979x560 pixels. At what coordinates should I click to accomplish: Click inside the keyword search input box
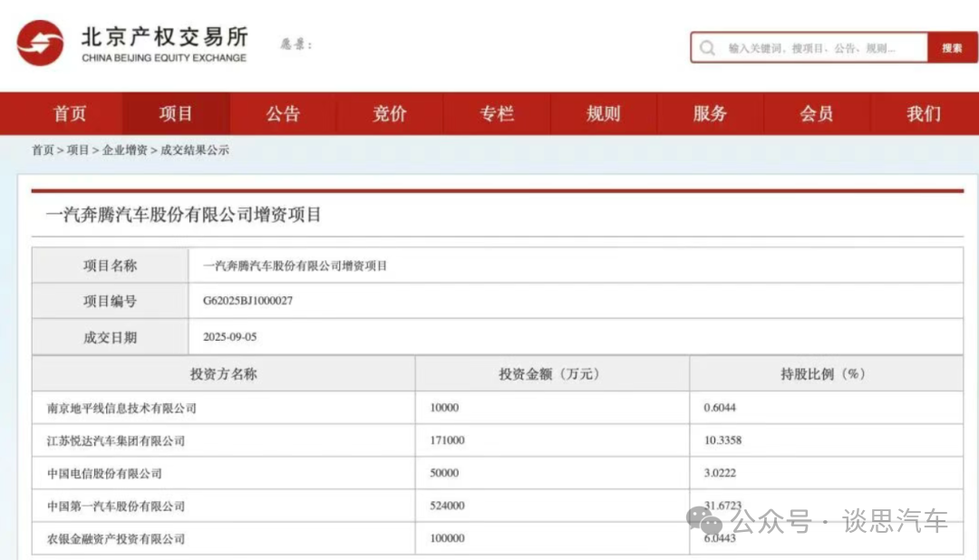coord(816,47)
